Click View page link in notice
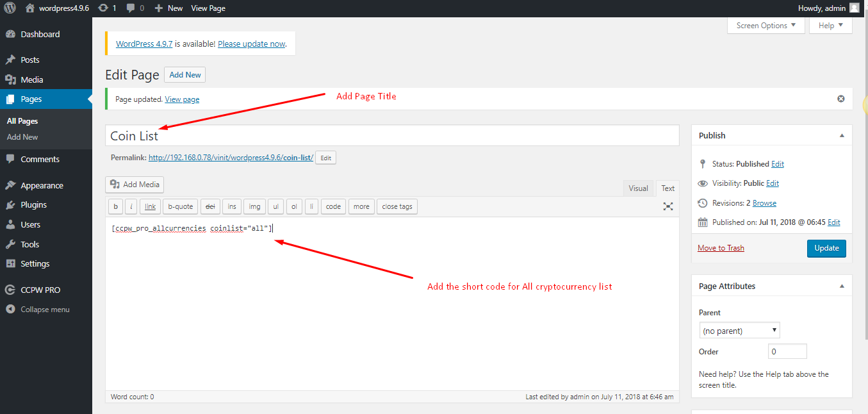Image resolution: width=868 pixels, height=414 pixels. click(182, 99)
